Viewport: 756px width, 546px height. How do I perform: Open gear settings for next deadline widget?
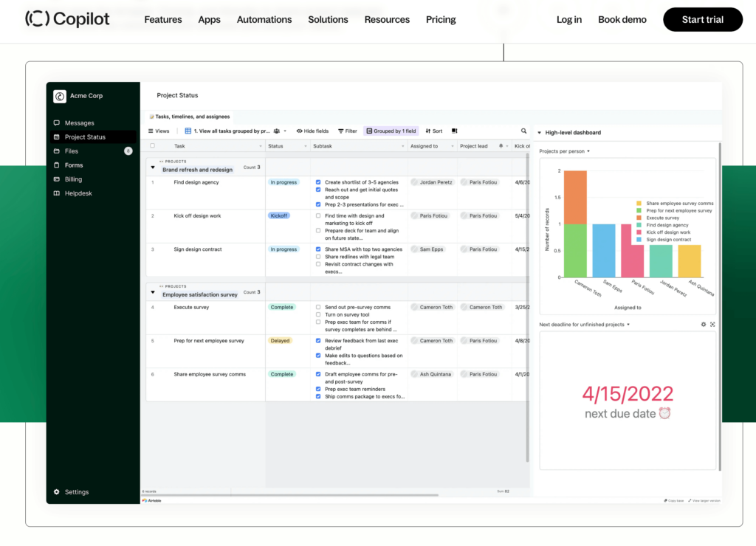[704, 325]
